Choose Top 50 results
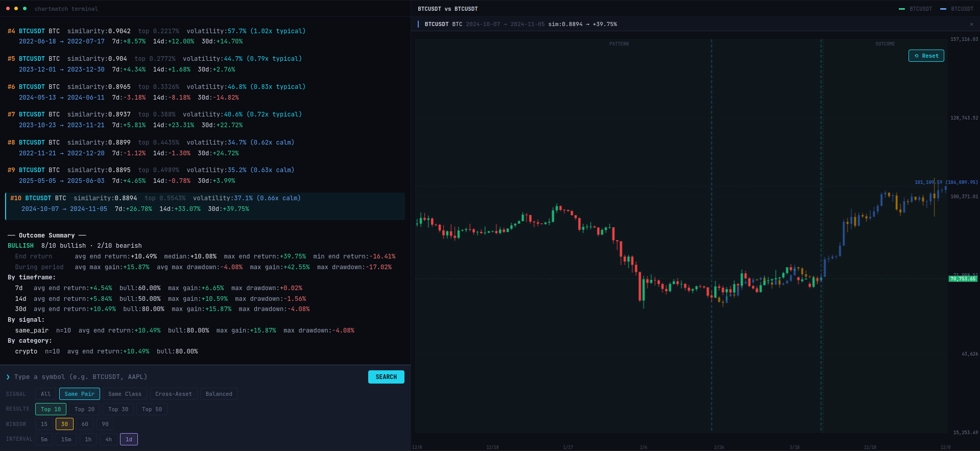The width and height of the screenshot is (980, 451). point(152,409)
